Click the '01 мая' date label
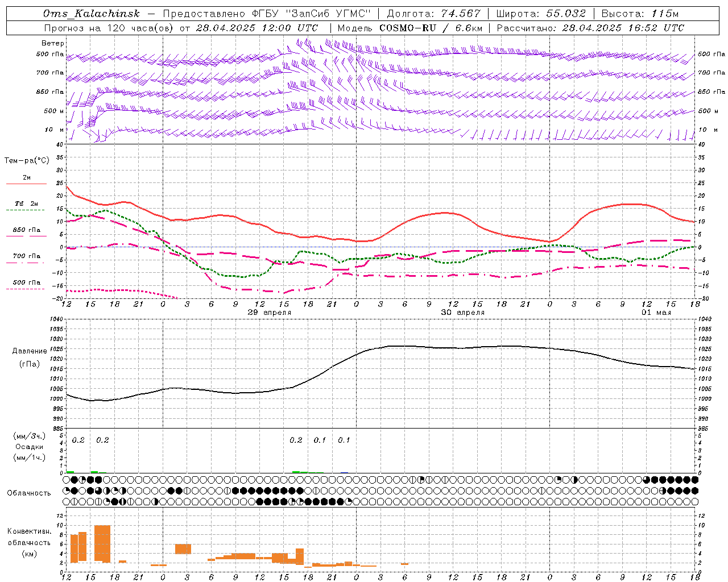This screenshot has height=582, width=728. pyautogui.click(x=656, y=313)
